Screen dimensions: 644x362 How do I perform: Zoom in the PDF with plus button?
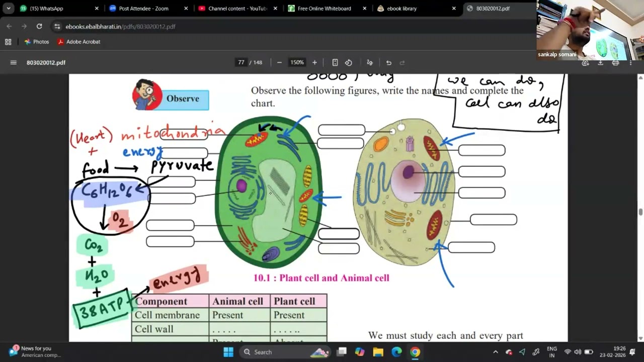pyautogui.click(x=314, y=62)
